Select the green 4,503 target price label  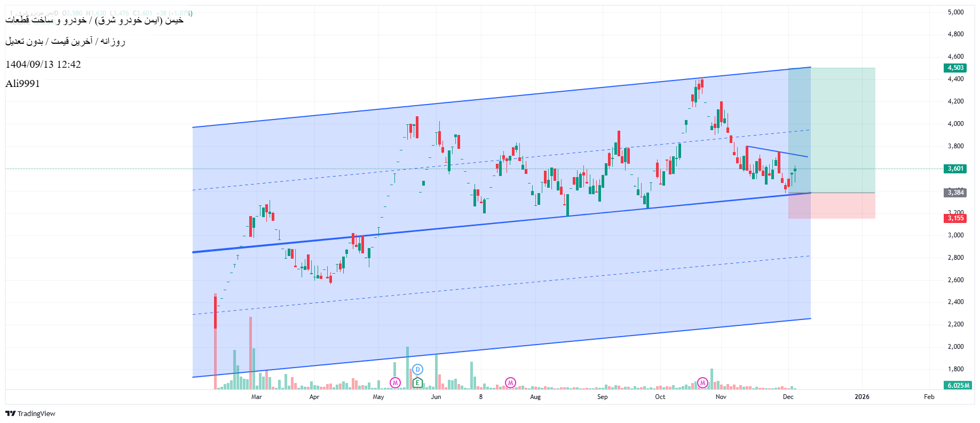(955, 68)
